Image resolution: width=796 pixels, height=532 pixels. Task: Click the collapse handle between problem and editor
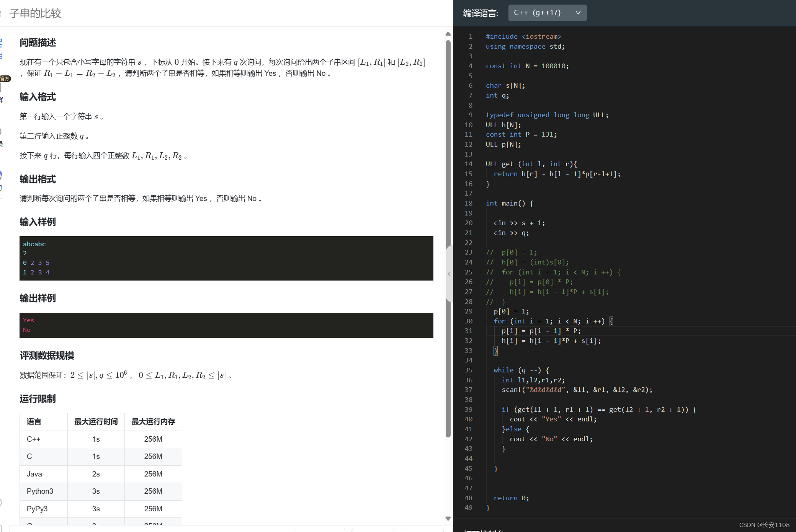click(x=449, y=274)
